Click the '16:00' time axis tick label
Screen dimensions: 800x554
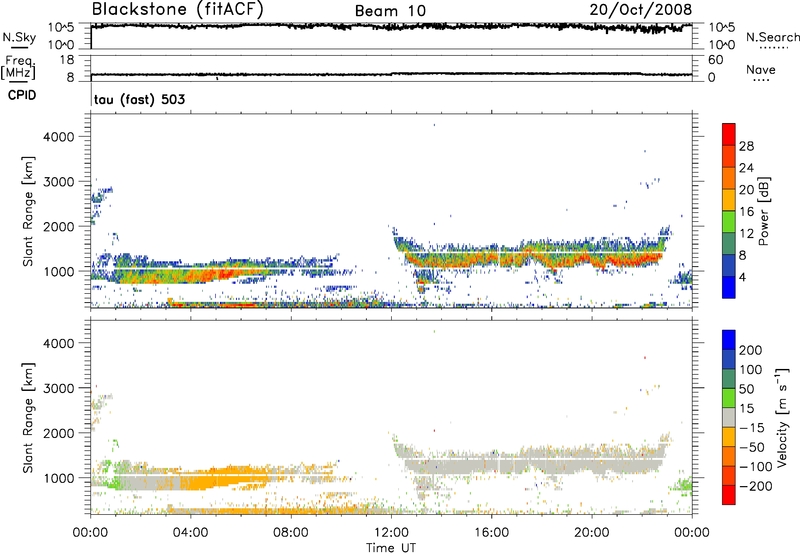(491, 533)
